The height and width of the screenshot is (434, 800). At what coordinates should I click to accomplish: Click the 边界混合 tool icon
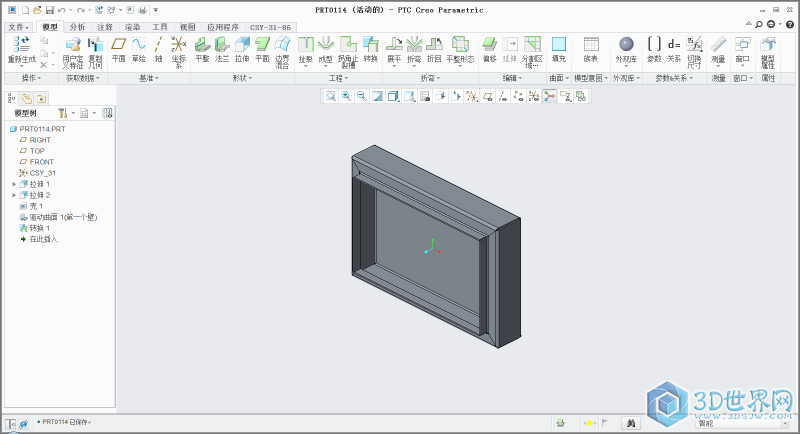click(x=282, y=44)
